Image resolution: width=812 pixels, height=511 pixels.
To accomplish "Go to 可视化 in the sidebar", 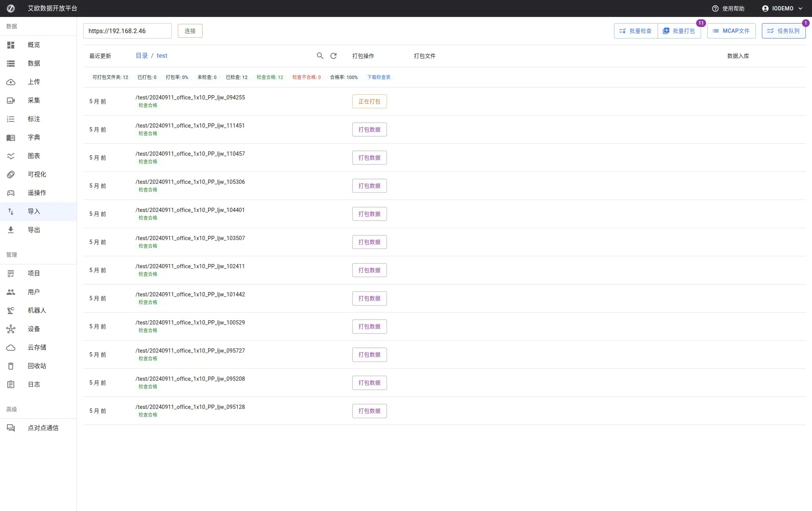I will (x=37, y=175).
